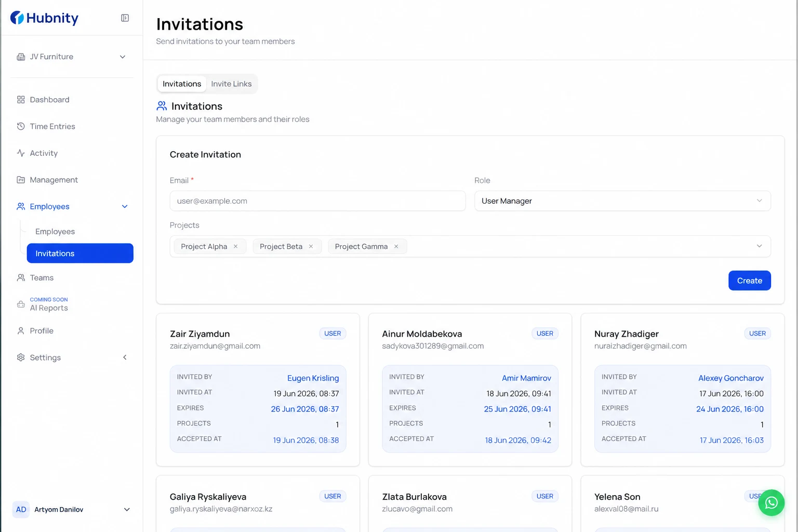Click the Profile person icon
This screenshot has width=798, height=532.
21,331
